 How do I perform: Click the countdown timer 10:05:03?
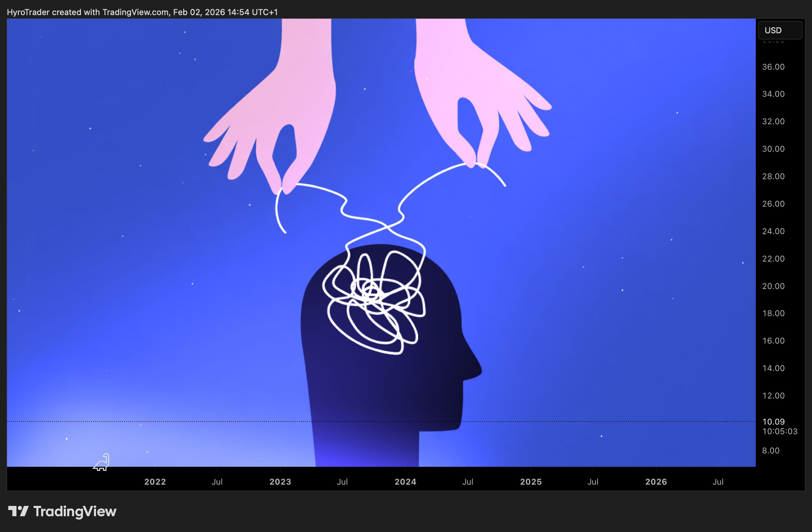(x=779, y=431)
